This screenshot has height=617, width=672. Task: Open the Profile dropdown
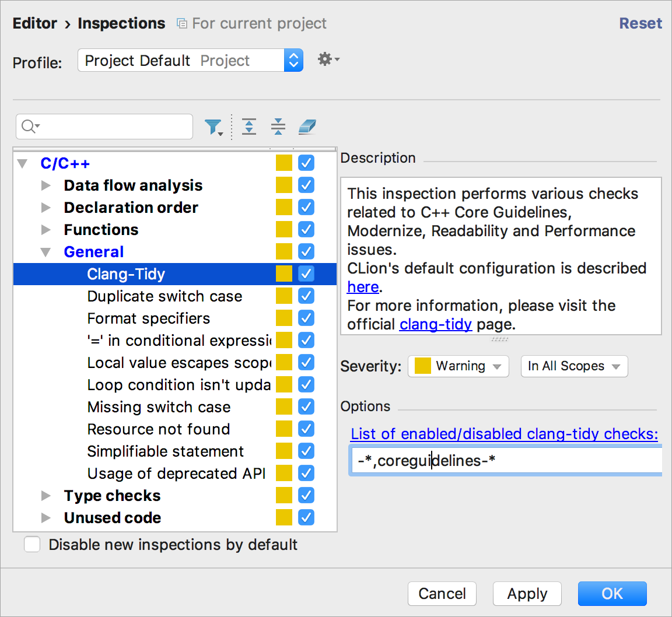[190, 61]
